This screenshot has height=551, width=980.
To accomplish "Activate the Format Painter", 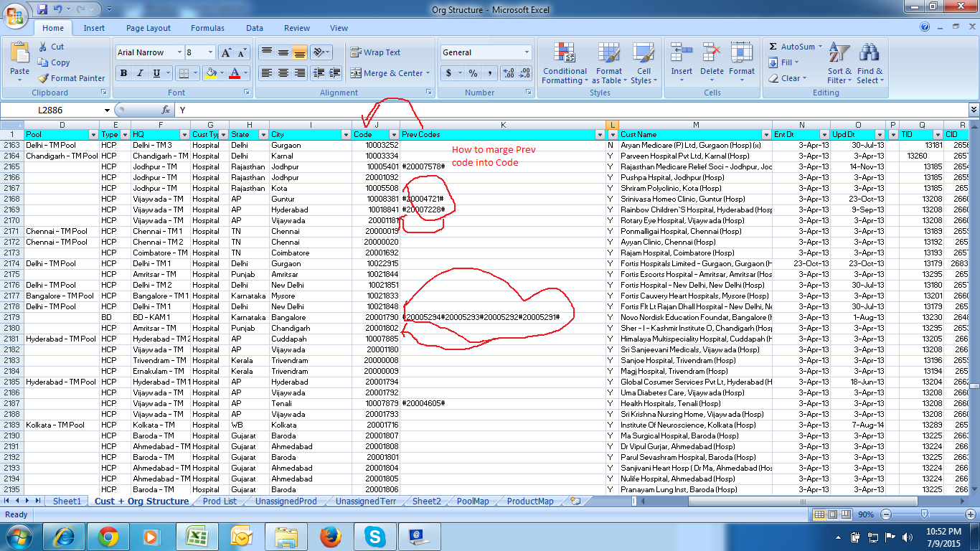I will [71, 78].
